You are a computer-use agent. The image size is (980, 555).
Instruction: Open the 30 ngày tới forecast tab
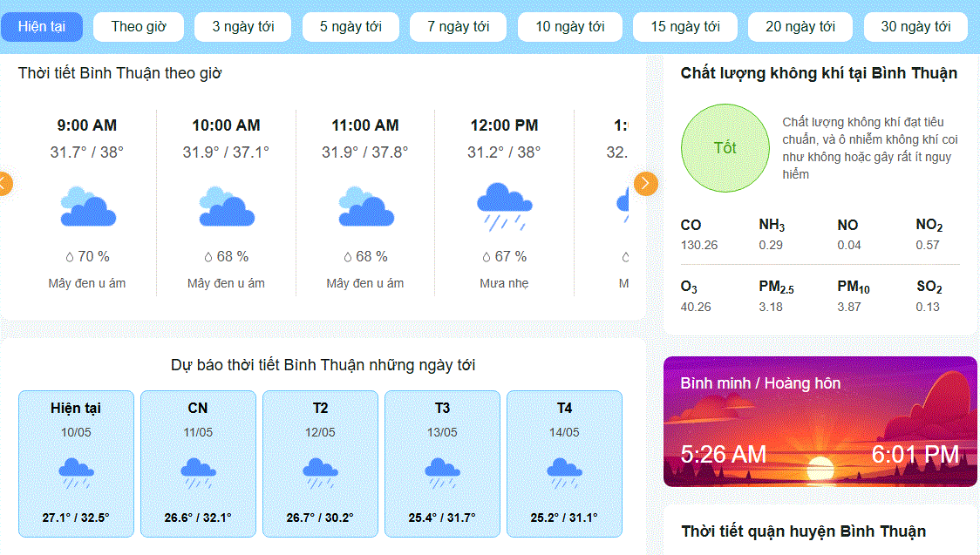click(915, 27)
